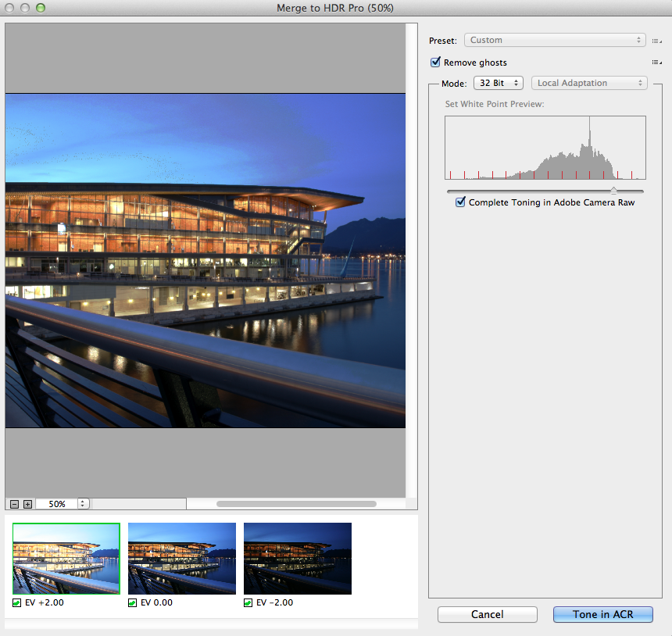
Task: Select the EV -2.00 dark exposure thumbnail
Action: 298,559
